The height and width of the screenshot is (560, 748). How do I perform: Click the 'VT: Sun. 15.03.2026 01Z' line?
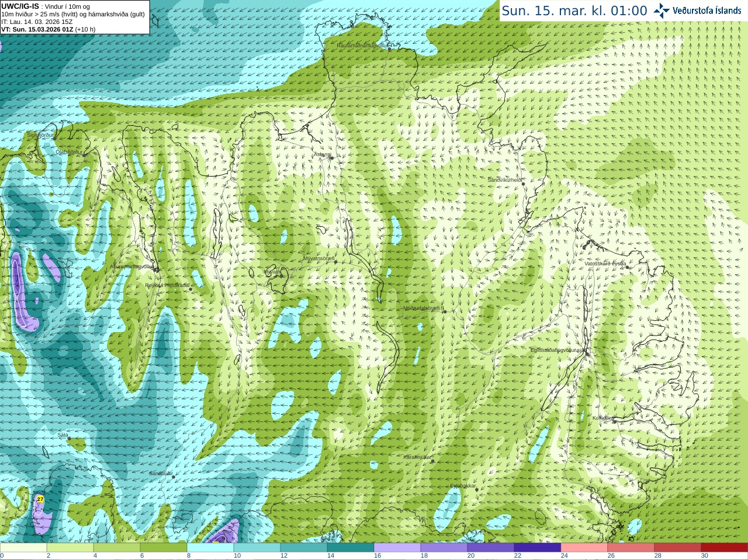point(37,29)
